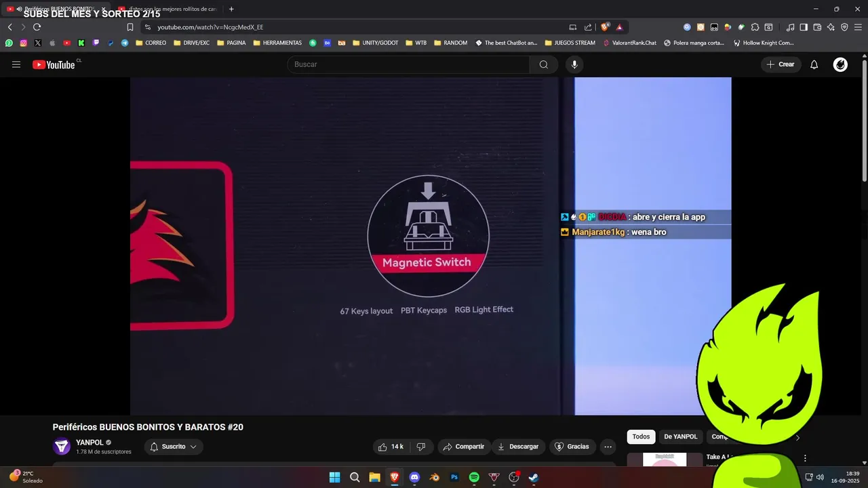Open Windows Start menu
The width and height of the screenshot is (868, 488).
coord(334,477)
